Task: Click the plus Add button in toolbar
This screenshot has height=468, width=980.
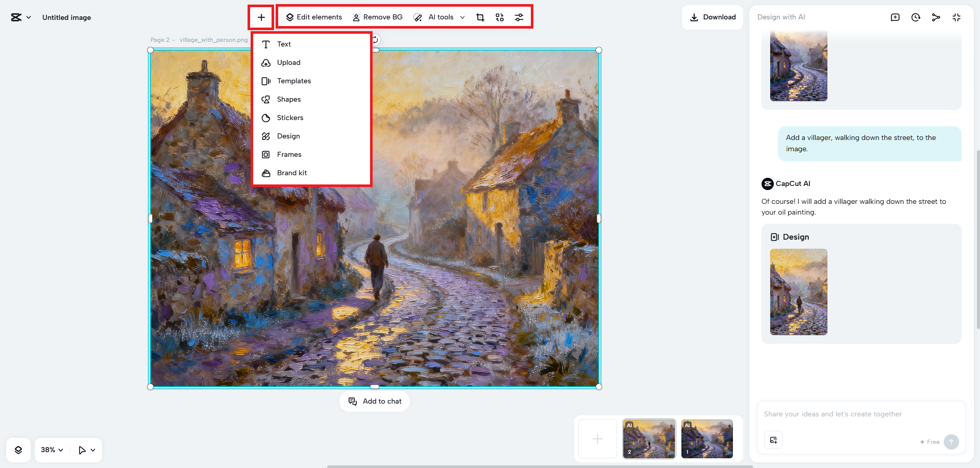Action: pos(261,17)
